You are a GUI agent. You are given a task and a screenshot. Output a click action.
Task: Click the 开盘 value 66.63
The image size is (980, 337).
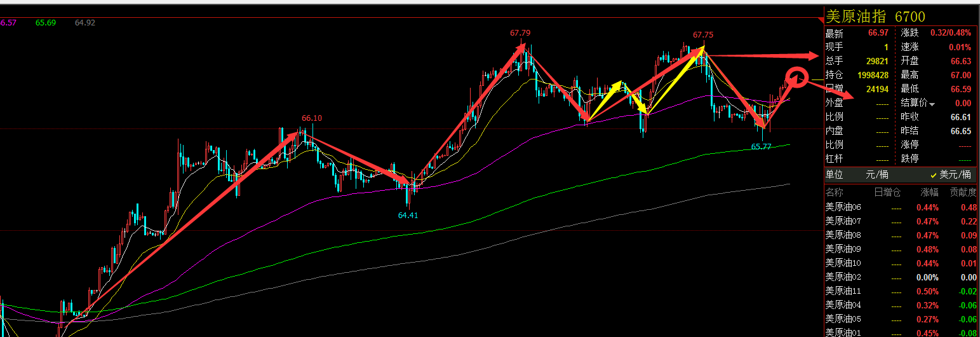(961, 61)
